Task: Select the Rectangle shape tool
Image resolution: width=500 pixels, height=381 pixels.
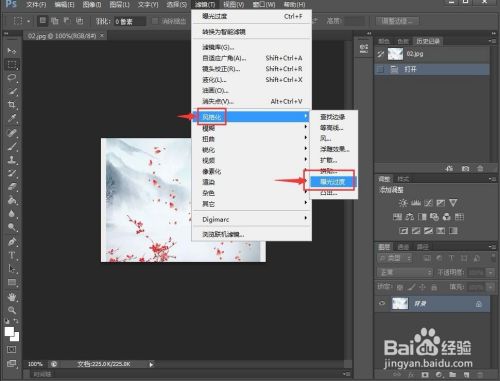Action: click(12, 282)
